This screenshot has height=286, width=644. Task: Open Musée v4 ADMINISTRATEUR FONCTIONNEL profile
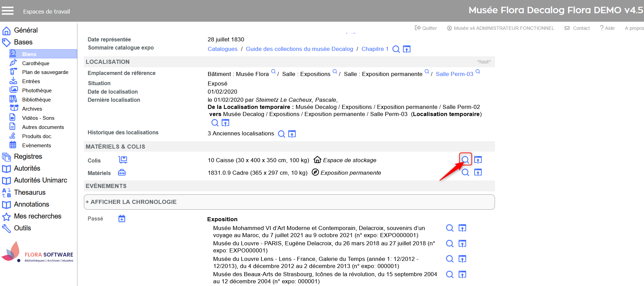coord(501,28)
